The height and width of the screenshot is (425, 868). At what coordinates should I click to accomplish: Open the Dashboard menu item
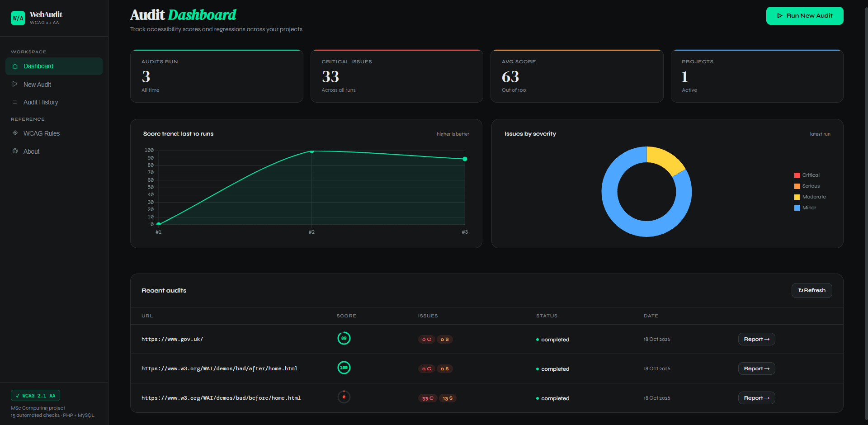(x=54, y=66)
